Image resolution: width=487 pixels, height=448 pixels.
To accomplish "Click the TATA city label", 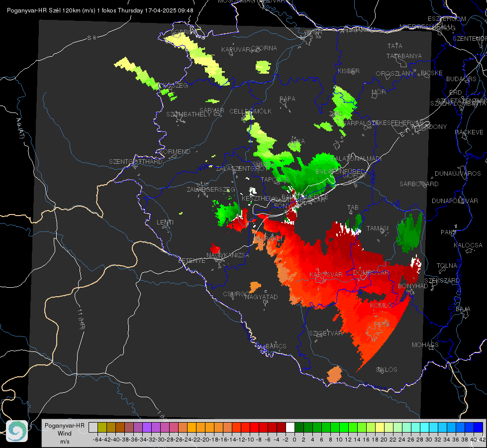I will (x=395, y=46).
